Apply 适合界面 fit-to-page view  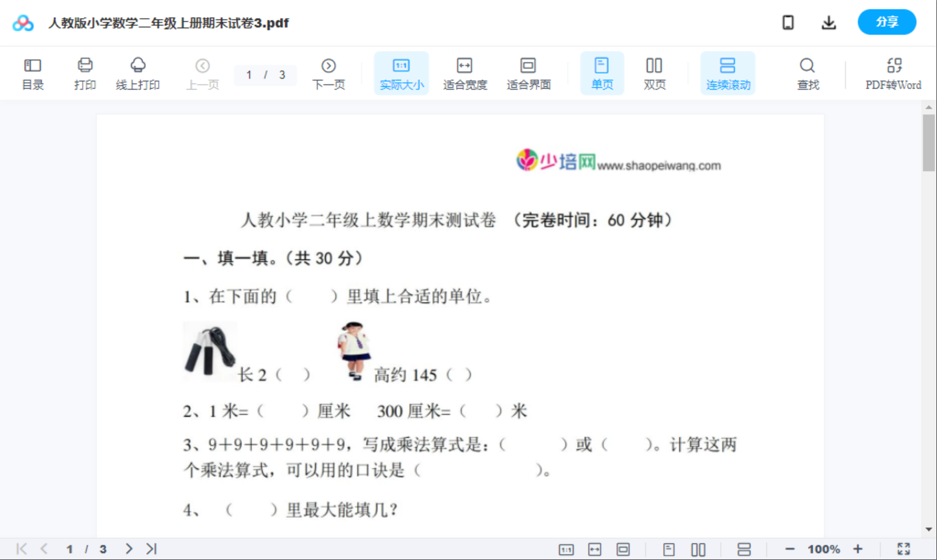[x=528, y=73]
